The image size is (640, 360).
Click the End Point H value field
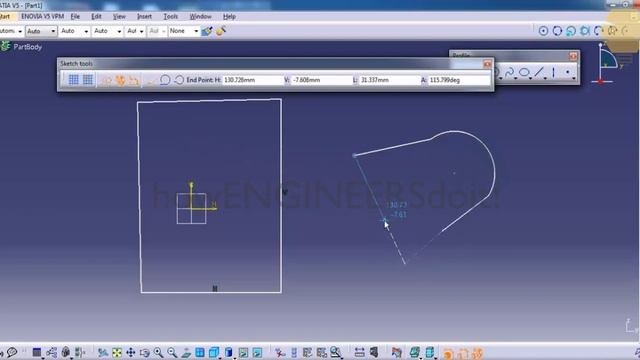[252, 80]
